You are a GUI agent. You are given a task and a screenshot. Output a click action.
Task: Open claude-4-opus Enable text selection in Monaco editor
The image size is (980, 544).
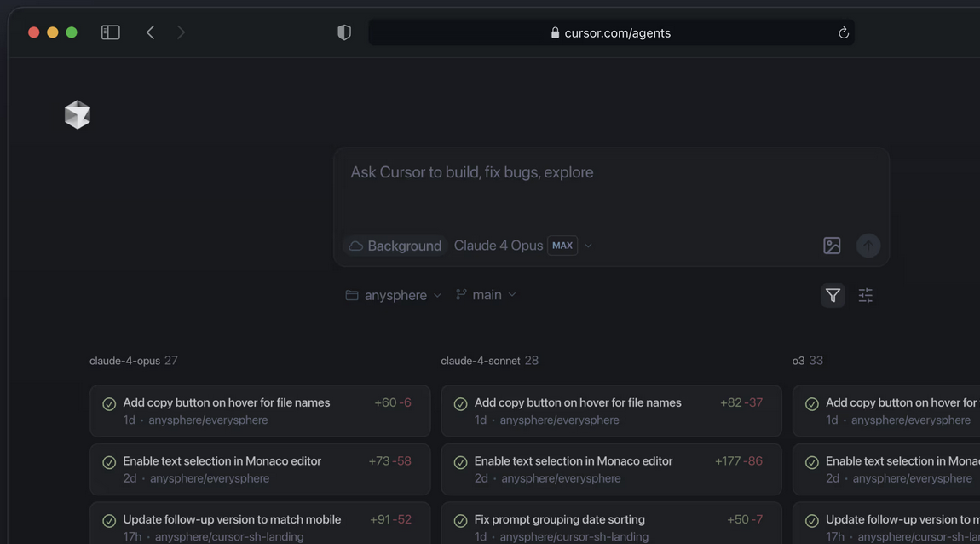260,469
